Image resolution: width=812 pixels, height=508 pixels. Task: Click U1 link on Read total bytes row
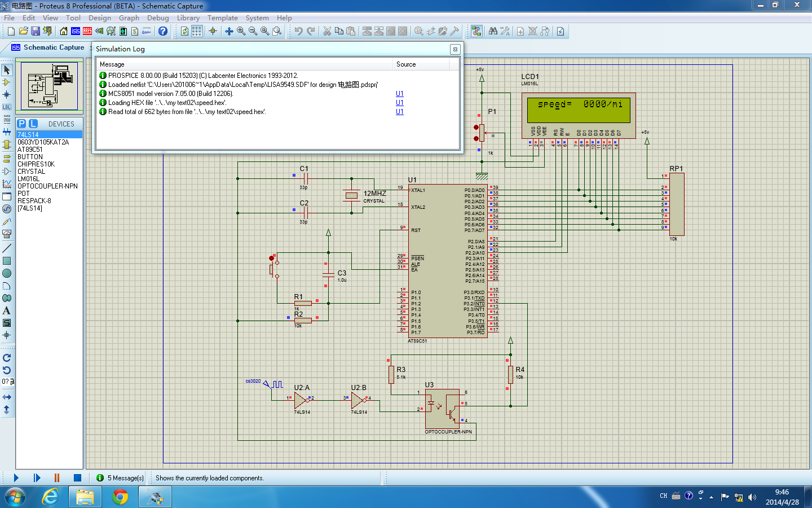point(400,112)
